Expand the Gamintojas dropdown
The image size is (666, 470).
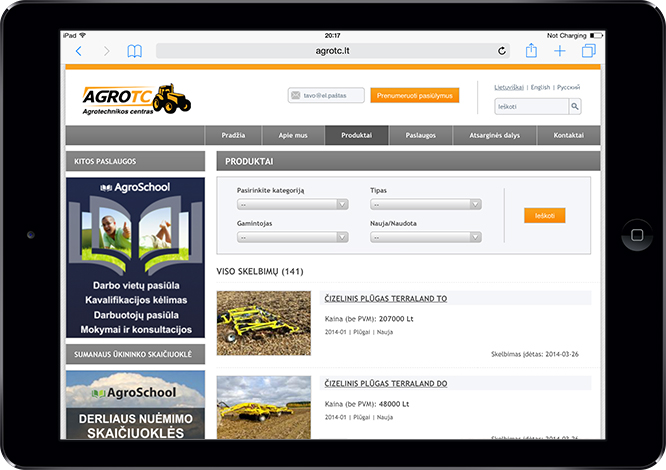tap(293, 237)
